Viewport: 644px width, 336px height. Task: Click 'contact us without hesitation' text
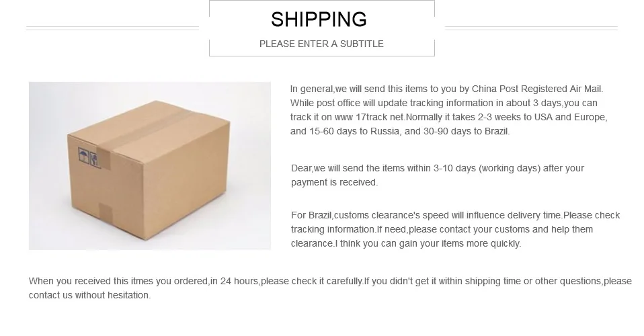(89, 295)
